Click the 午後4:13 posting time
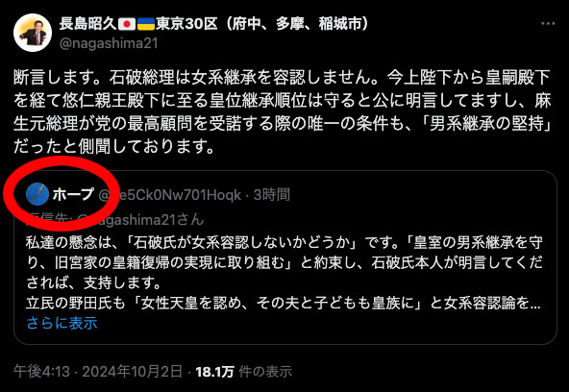 [43, 371]
